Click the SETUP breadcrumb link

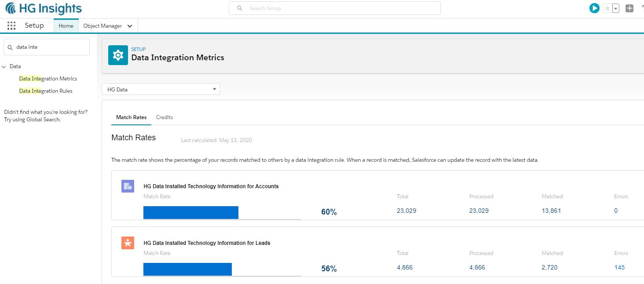point(139,49)
